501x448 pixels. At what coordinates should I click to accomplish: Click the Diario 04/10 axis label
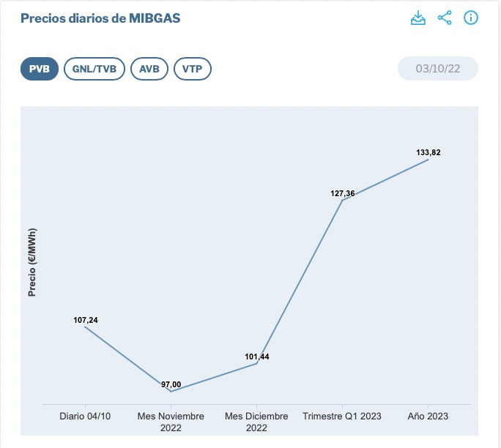pyautogui.click(x=85, y=416)
